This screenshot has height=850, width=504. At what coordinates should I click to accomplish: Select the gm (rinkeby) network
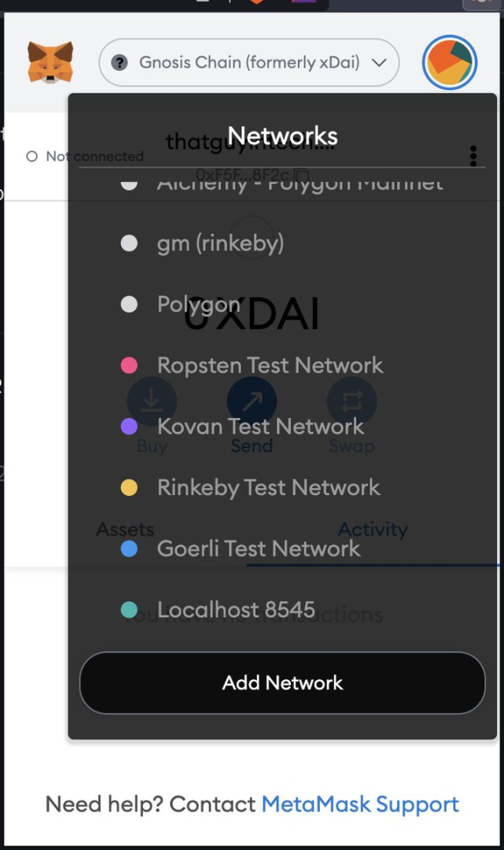(220, 244)
